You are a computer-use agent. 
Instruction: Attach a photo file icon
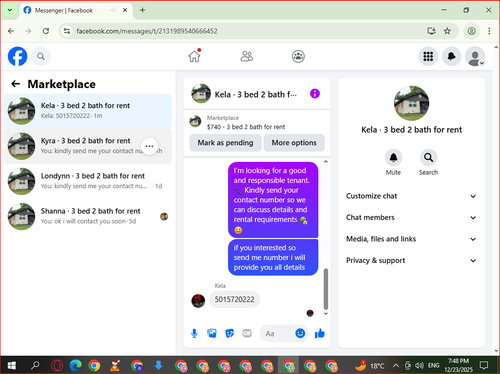(x=212, y=333)
